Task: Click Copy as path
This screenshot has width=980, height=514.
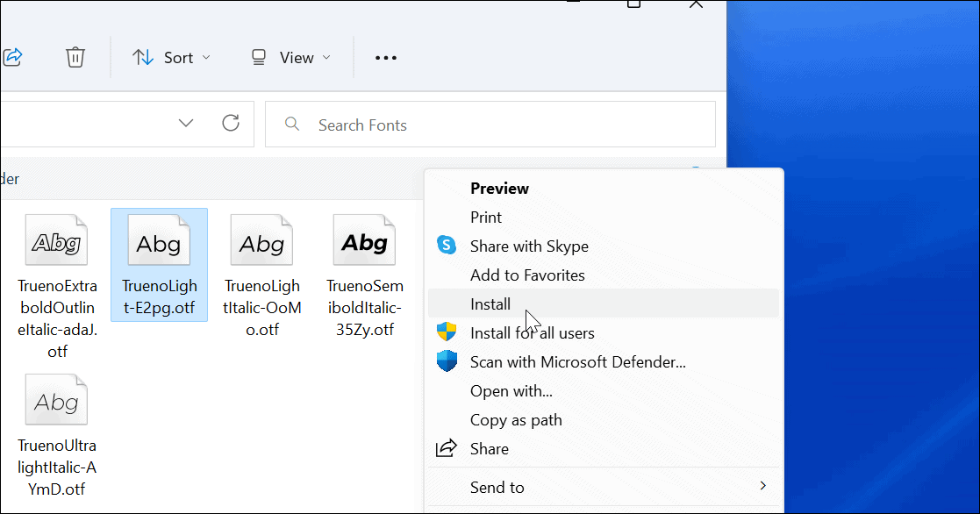Action: [x=516, y=419]
